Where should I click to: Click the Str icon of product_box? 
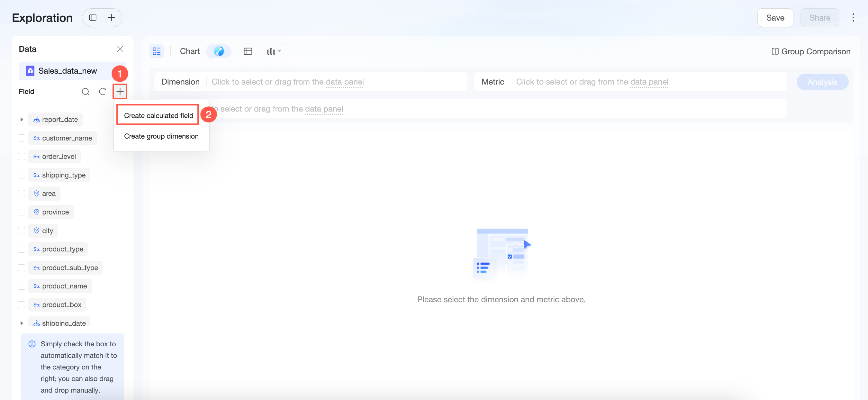36,305
